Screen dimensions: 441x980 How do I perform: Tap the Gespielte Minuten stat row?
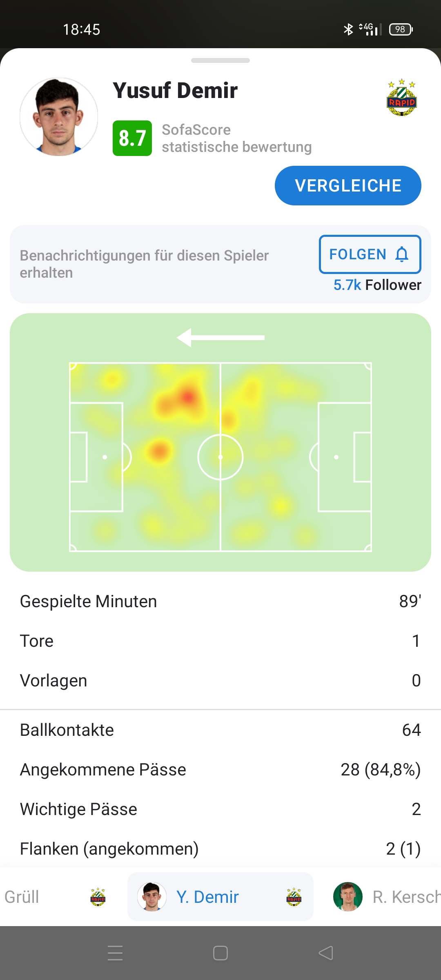(x=220, y=601)
